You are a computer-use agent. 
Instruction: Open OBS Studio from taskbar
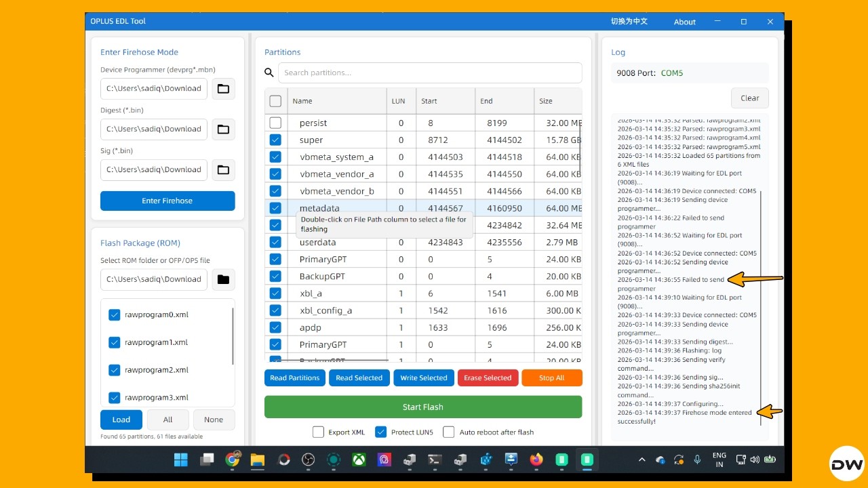[309, 460]
